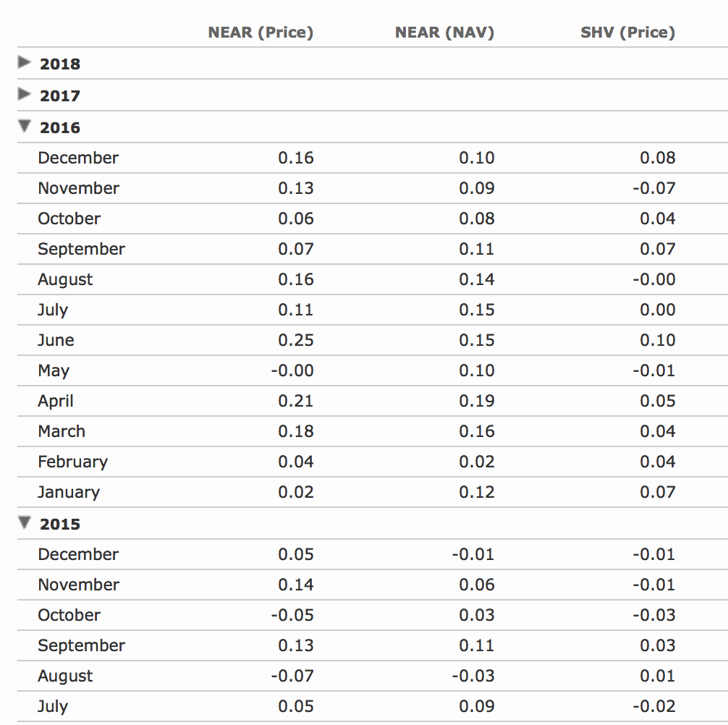Select the 2017 year label

(60, 96)
